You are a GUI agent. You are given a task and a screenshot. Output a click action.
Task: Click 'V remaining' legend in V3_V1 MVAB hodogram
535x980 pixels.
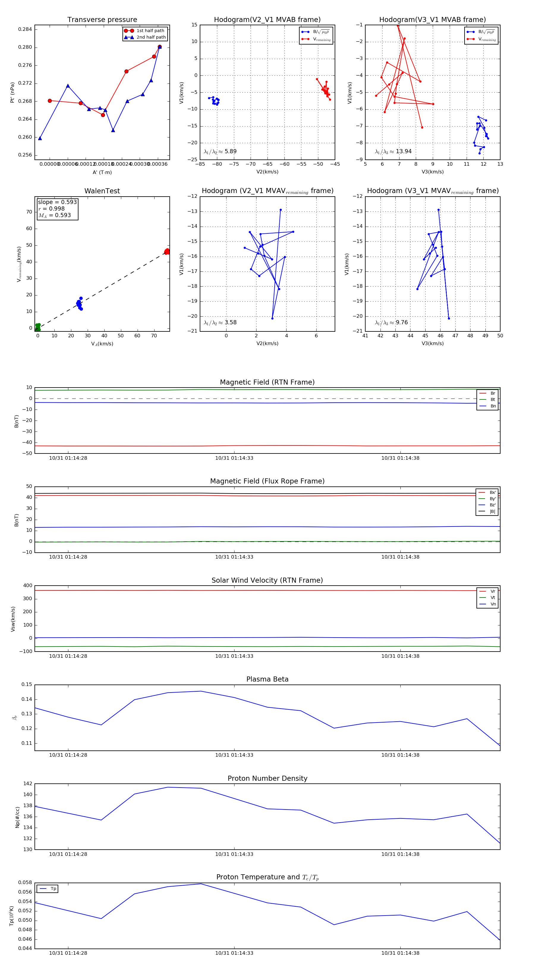coord(481,39)
